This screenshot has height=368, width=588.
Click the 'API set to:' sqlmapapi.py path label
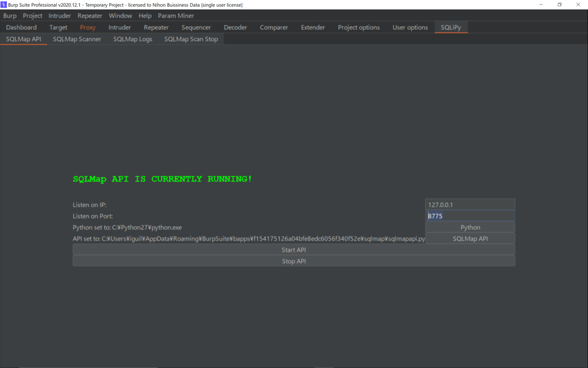tap(249, 238)
